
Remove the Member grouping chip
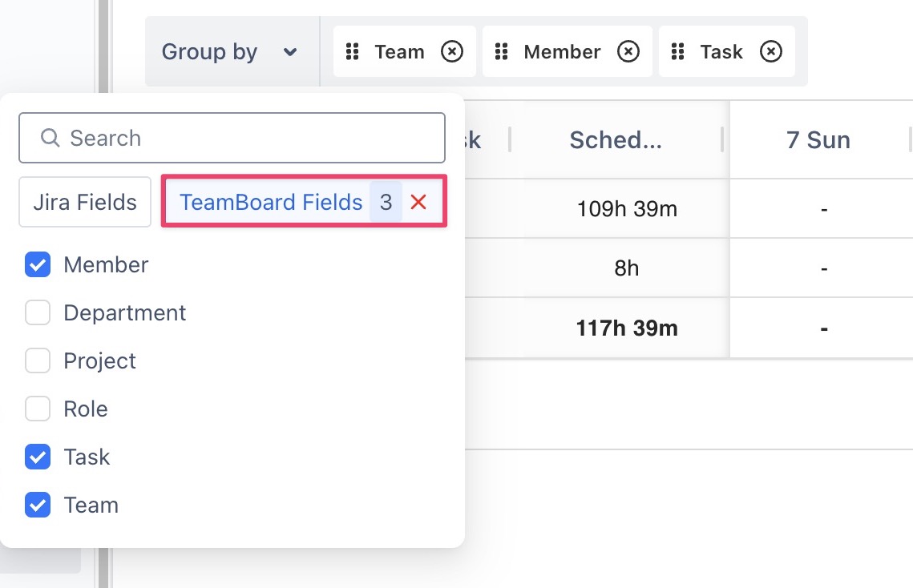[x=628, y=52]
